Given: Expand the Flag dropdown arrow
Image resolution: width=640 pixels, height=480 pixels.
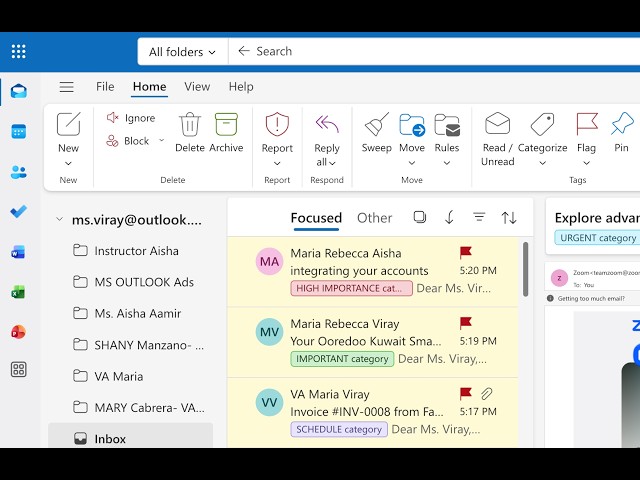Looking at the screenshot, I should 587,163.
